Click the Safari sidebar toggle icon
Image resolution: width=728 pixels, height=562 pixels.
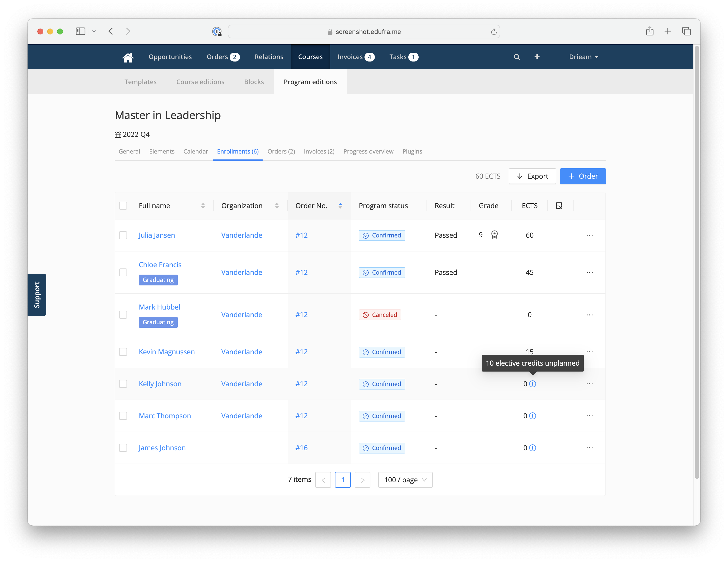coord(80,31)
